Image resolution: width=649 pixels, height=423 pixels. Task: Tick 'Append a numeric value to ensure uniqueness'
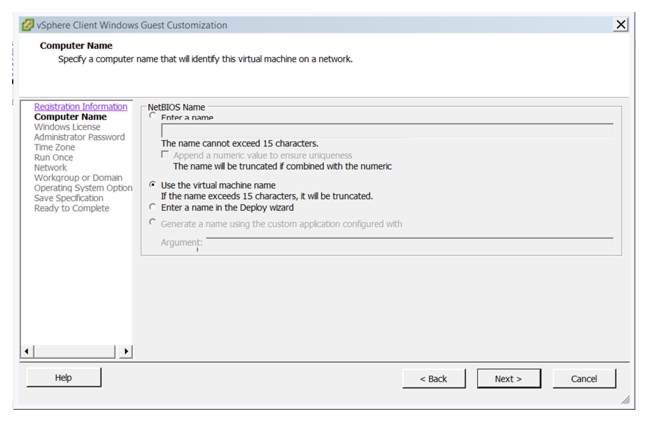point(165,155)
